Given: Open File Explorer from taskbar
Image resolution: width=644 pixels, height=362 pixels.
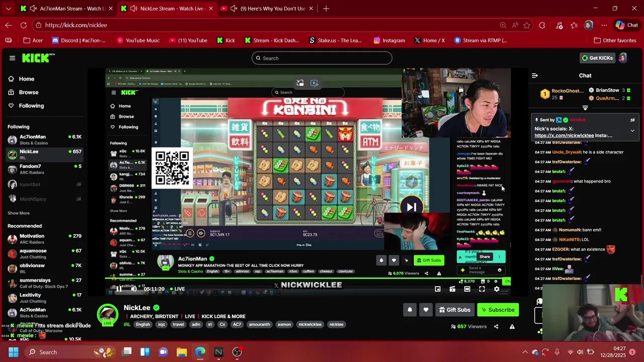Looking at the screenshot, I should pyautogui.click(x=182, y=352).
